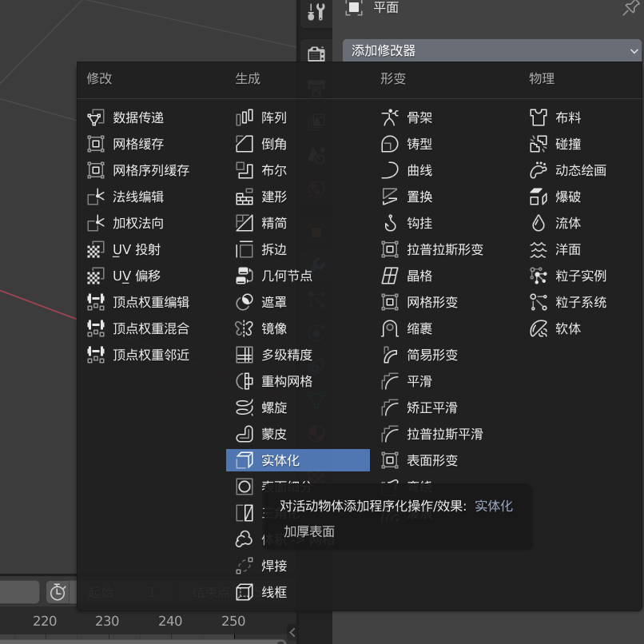Click the region collapse arrow by timeline
The width and height of the screenshot is (644, 644).
point(292,633)
